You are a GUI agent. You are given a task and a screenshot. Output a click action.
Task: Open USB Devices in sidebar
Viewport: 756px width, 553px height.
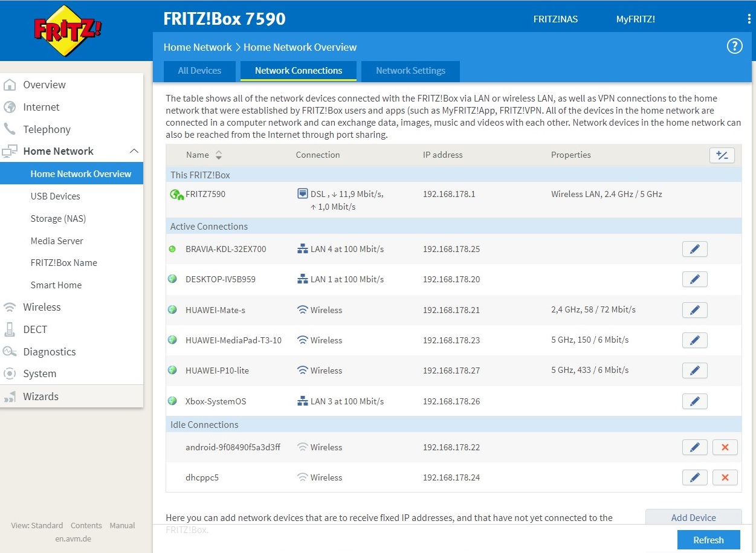point(56,196)
